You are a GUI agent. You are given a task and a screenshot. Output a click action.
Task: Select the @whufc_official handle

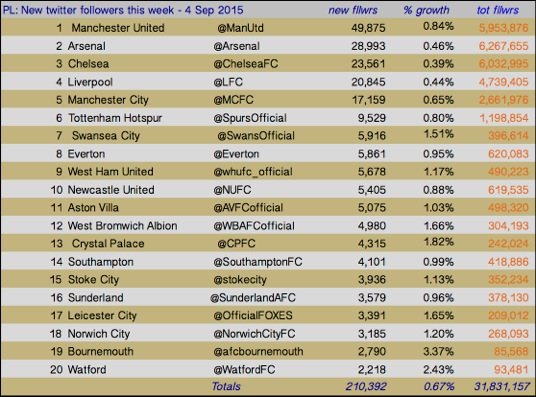pos(253,172)
